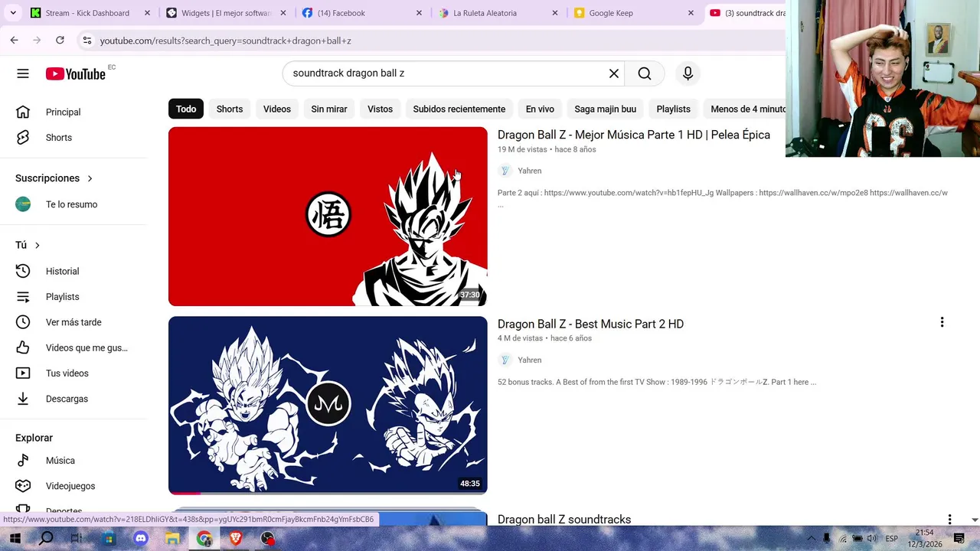Go back with the browser back arrow
The image size is (980, 551).
coord(14,40)
